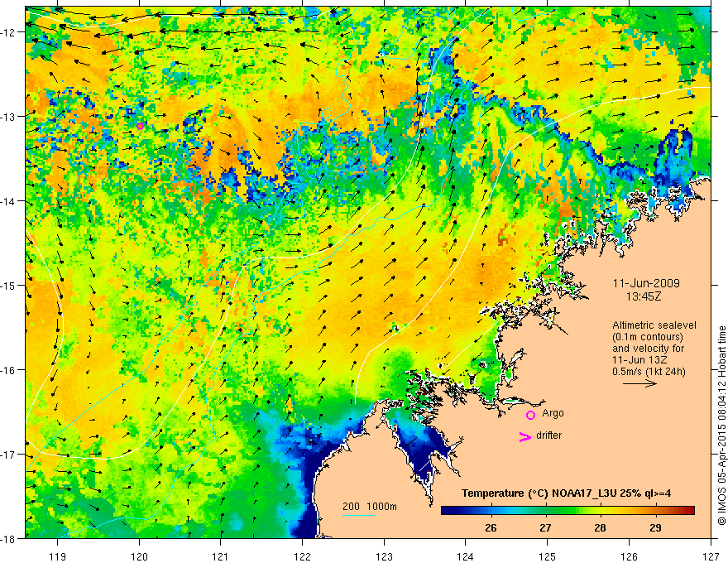Click longitude axis label 121
The width and height of the screenshot is (728, 563).
click(x=221, y=556)
